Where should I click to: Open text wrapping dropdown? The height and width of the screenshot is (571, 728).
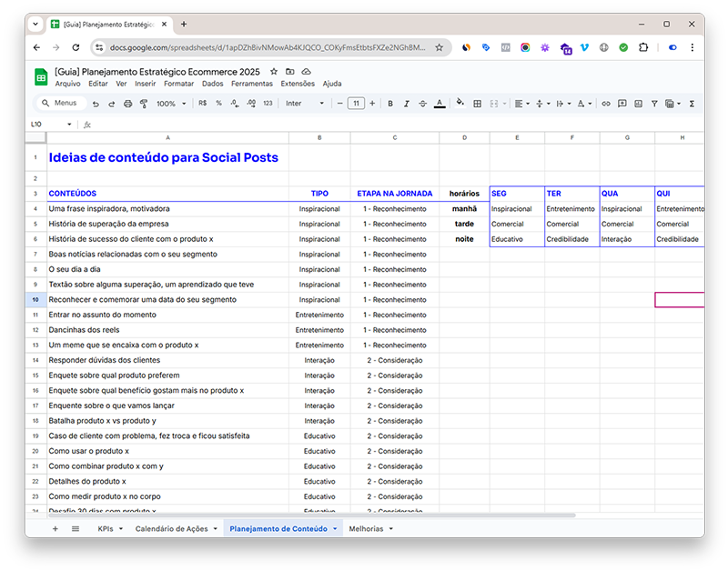click(x=563, y=104)
